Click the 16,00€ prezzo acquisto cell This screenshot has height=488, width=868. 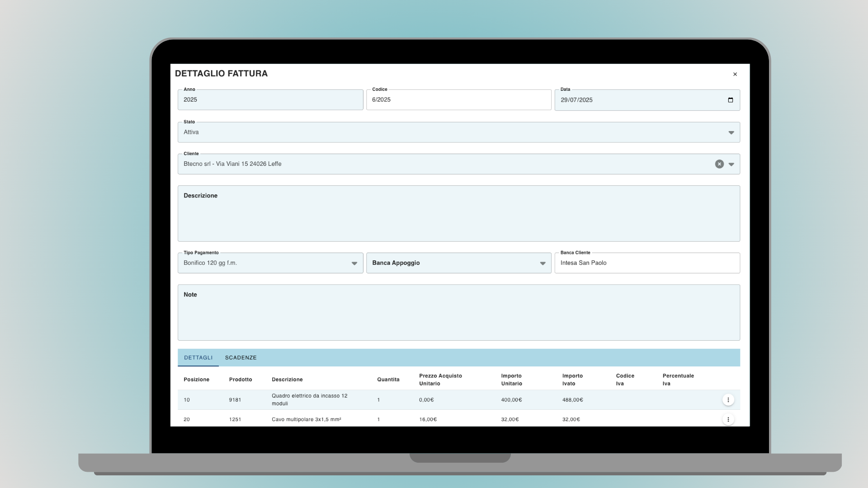click(x=428, y=419)
